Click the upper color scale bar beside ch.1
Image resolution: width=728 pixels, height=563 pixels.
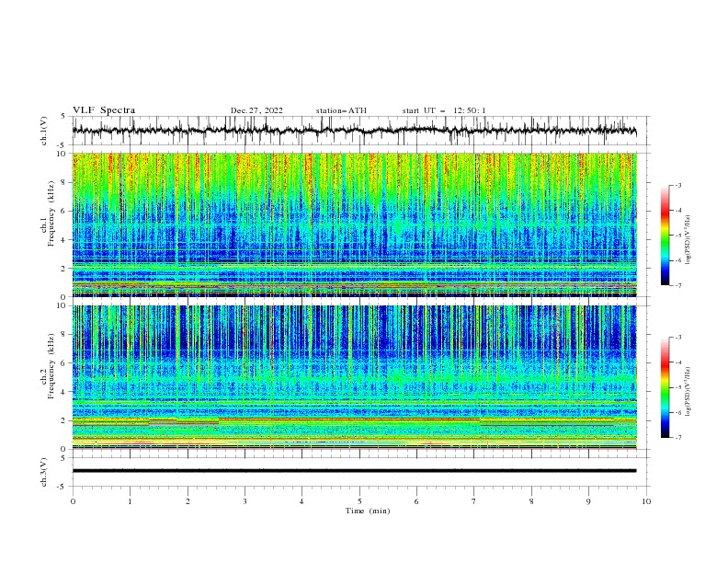pos(665,236)
